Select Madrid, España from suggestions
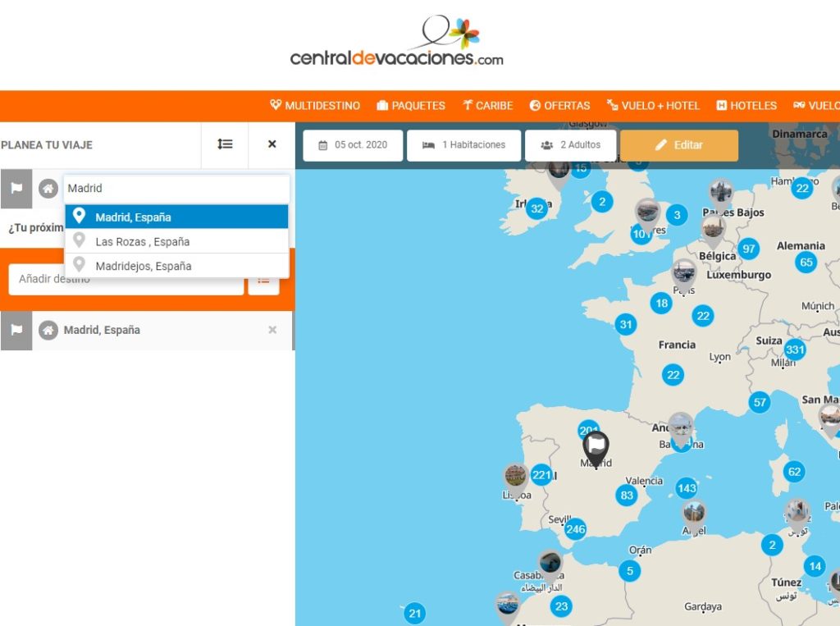The width and height of the screenshot is (840, 626). [x=176, y=217]
